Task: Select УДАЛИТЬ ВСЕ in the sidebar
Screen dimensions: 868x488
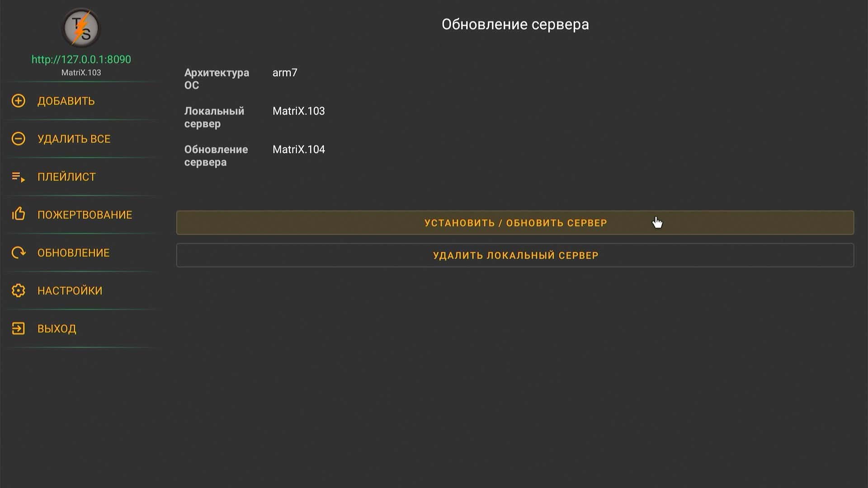Action: pos(81,139)
